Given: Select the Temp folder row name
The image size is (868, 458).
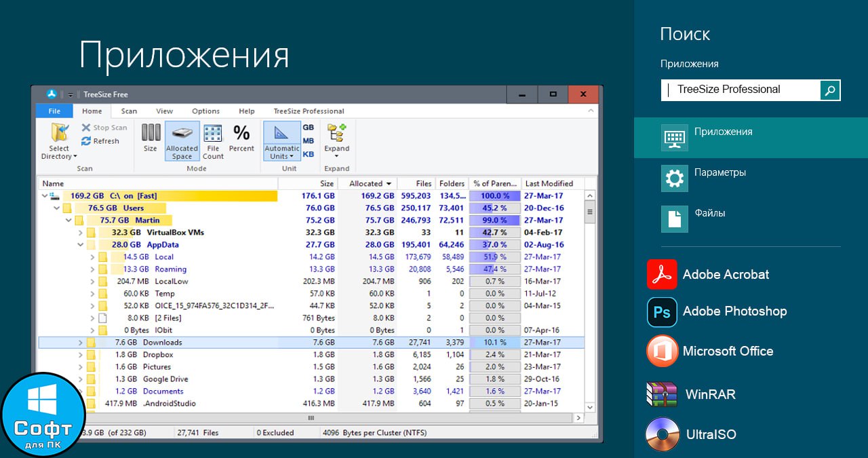Looking at the screenshot, I should 165,294.
